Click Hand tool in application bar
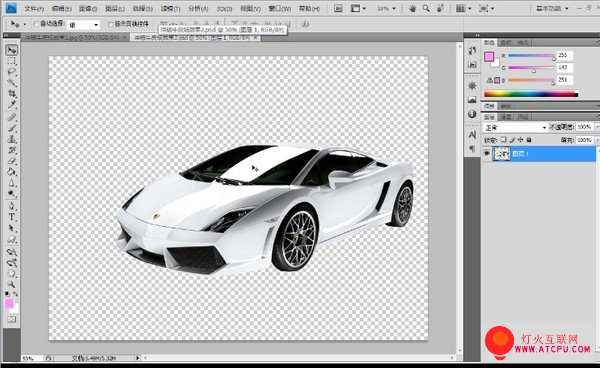 pos(412,8)
